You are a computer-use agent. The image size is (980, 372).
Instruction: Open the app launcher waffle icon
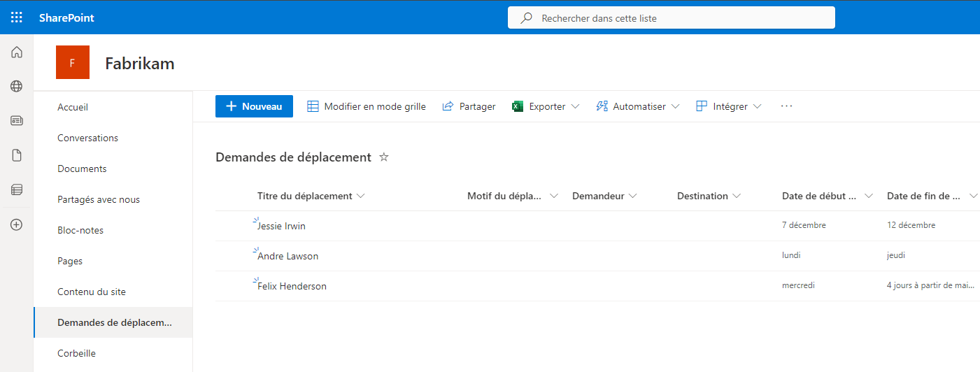[17, 17]
